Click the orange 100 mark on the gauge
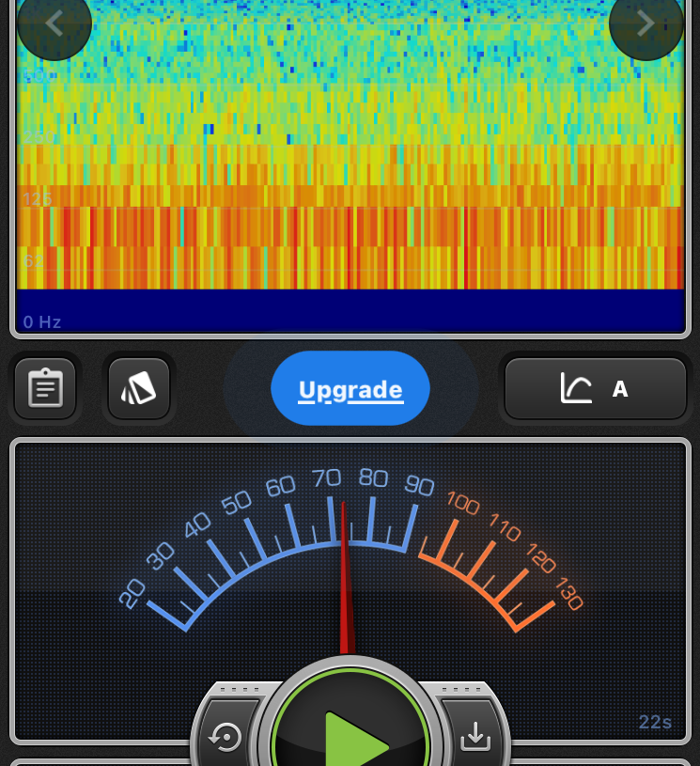The width and height of the screenshot is (700, 766). coord(462,502)
